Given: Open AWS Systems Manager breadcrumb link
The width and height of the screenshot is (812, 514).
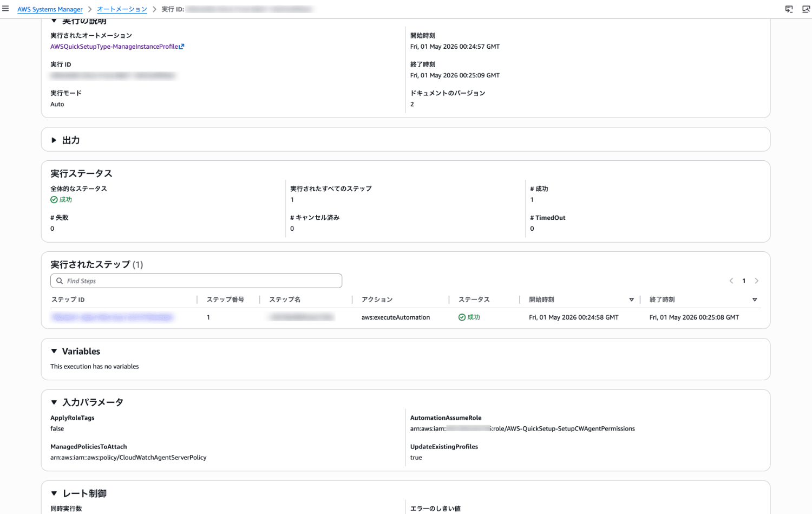Looking at the screenshot, I should click(50, 9).
